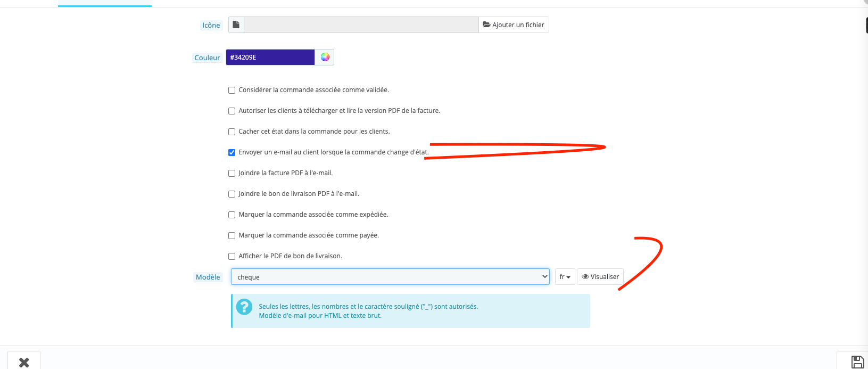Tick 'Marquer la commande associée comme payée'
Screen dimensions: 868x369
coord(232,235)
